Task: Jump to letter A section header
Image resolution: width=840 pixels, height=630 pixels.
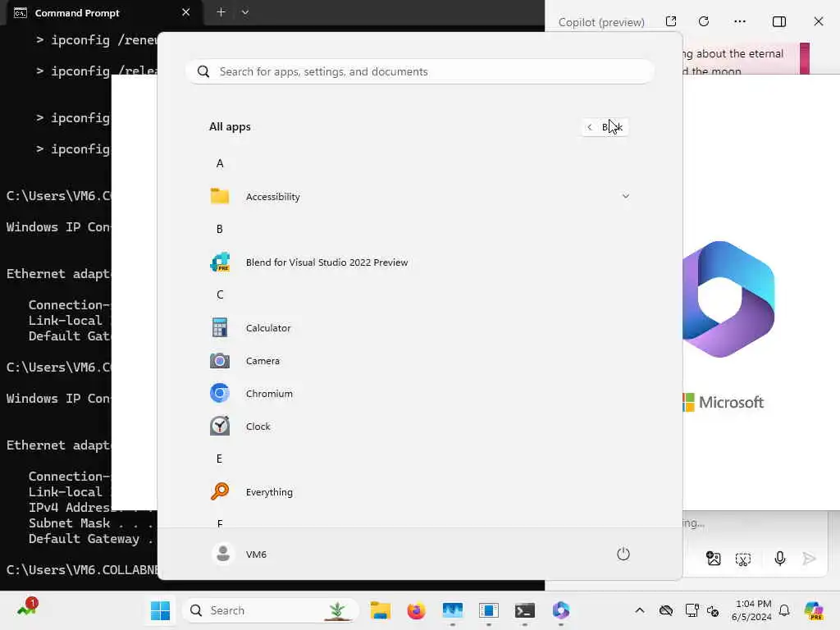Action: (220, 163)
